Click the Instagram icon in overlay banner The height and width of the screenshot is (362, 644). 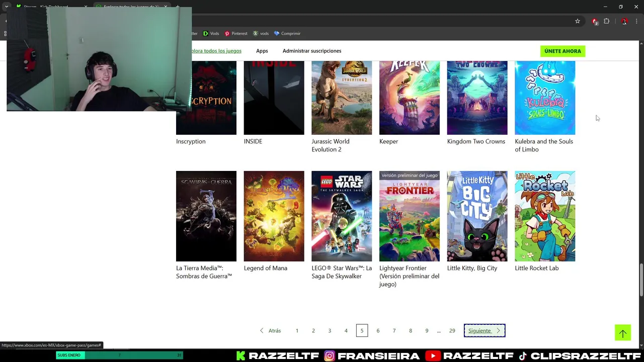coord(330,356)
